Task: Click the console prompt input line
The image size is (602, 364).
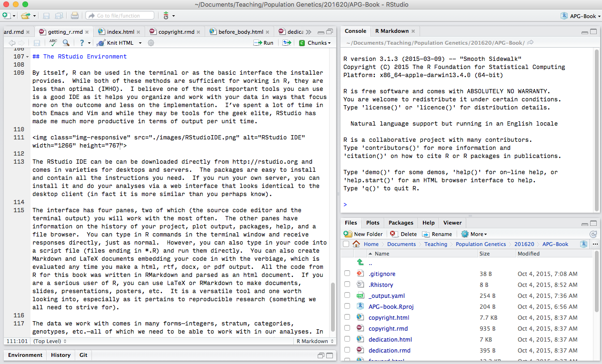Action: 467,205
